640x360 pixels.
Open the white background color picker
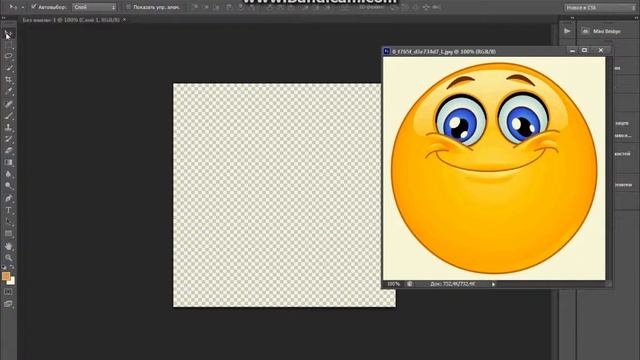coord(12,282)
